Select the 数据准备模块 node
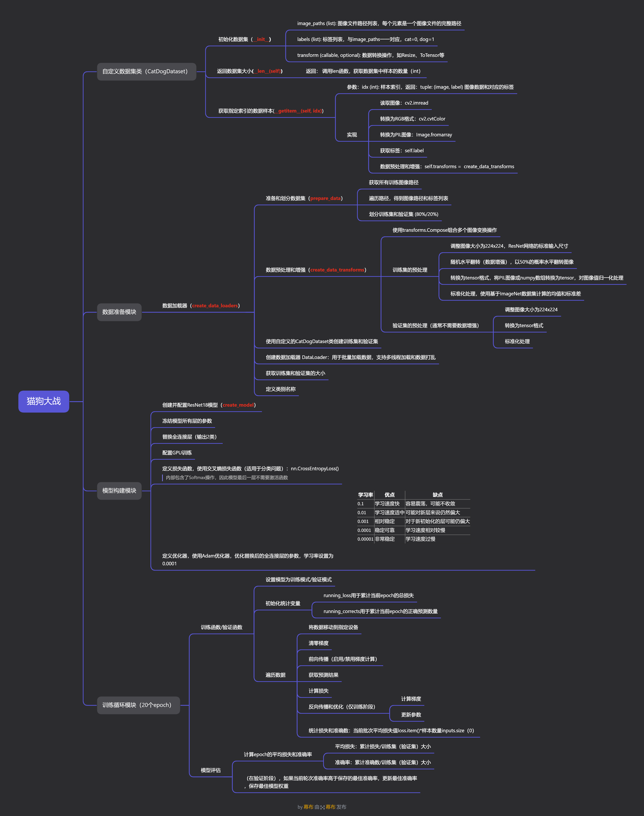This screenshot has width=644, height=816. [119, 312]
